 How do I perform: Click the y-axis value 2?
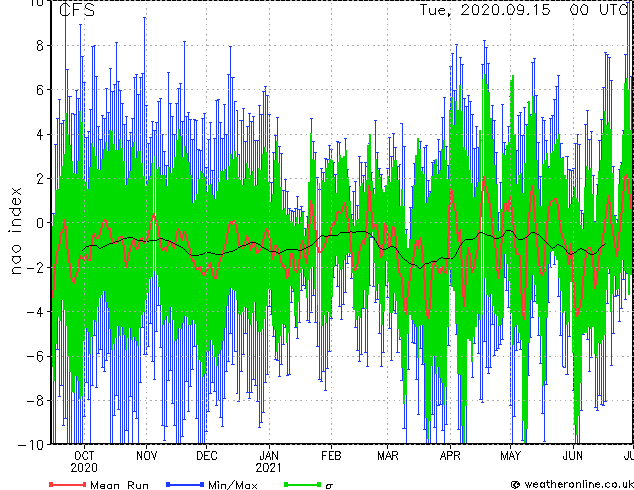point(40,179)
